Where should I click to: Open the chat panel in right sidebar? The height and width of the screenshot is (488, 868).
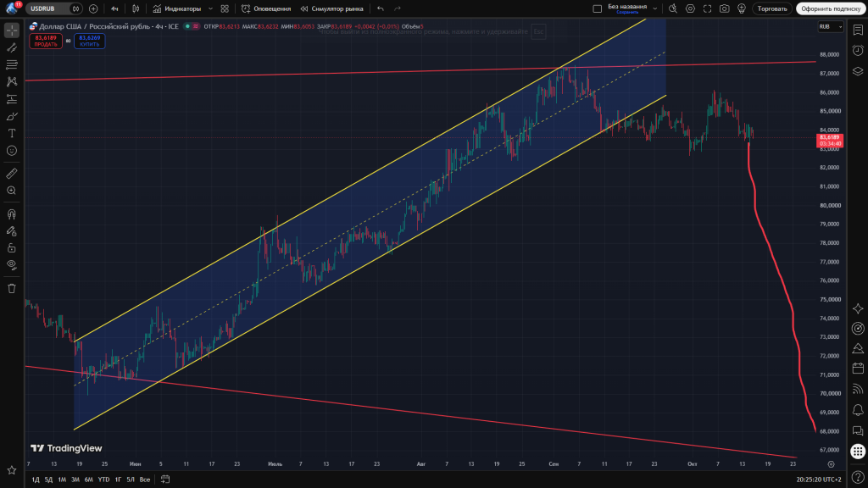[x=858, y=431]
